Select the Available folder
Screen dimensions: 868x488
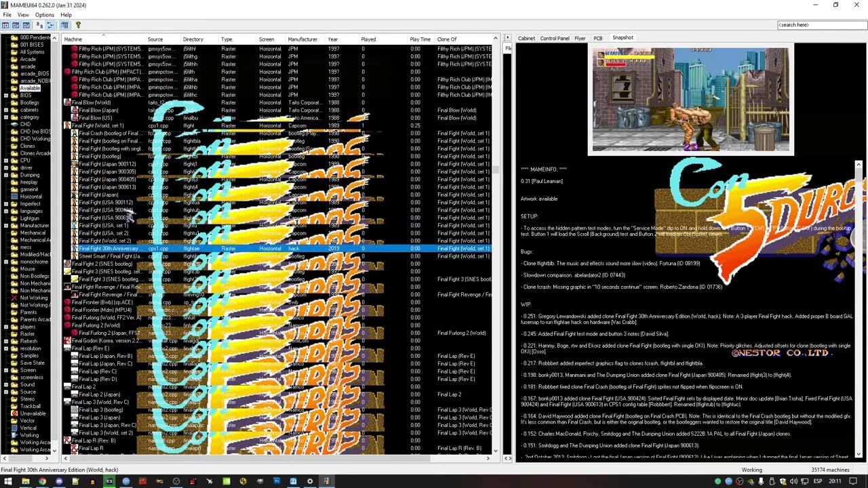(30, 88)
